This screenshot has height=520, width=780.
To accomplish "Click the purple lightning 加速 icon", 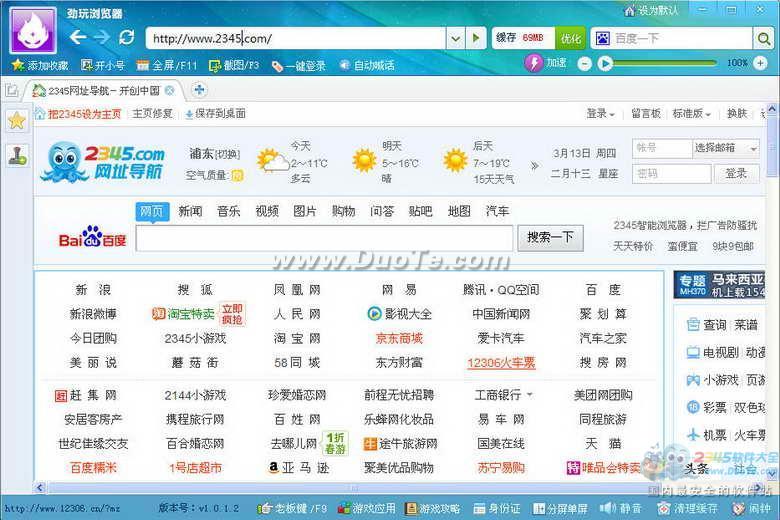I will 534,63.
